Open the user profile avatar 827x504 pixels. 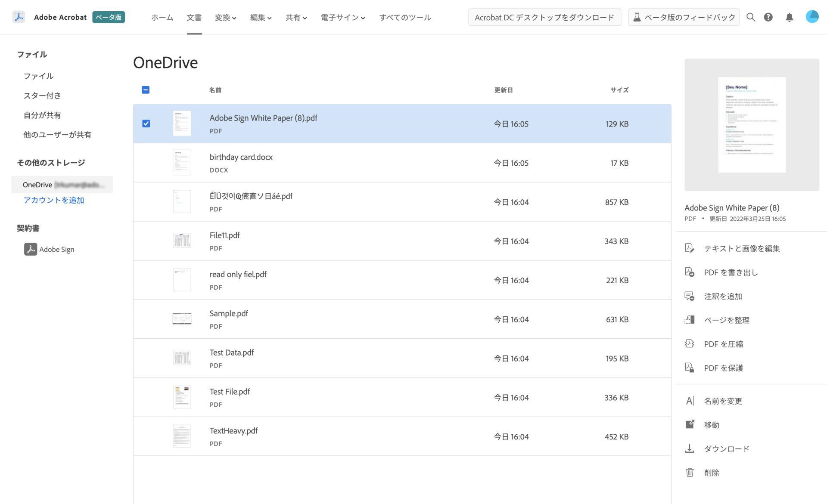coord(812,17)
